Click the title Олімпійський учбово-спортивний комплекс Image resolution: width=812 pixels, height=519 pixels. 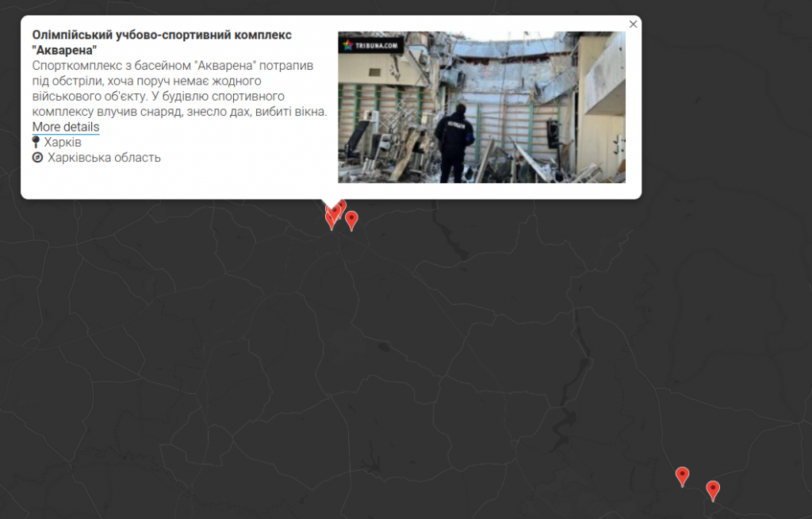[162, 35]
